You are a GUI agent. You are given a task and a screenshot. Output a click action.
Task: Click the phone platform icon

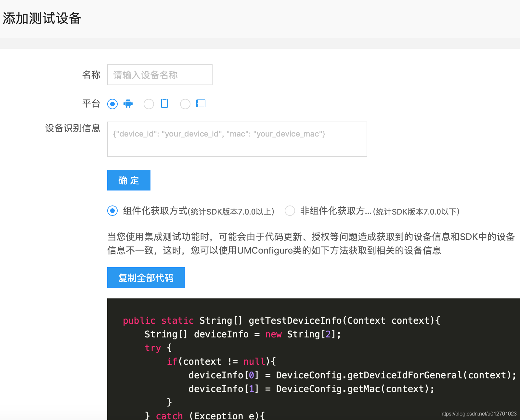164,103
